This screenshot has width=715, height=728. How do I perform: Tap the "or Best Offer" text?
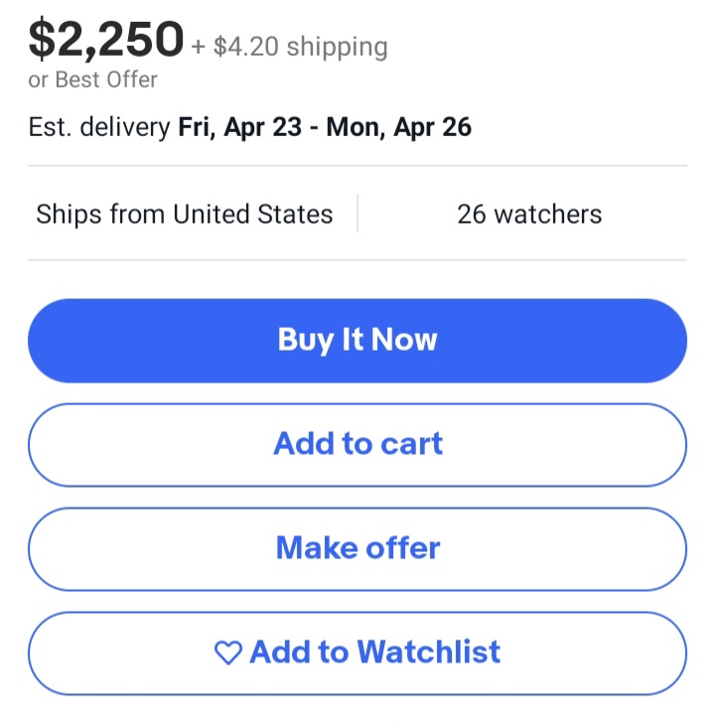point(92,79)
